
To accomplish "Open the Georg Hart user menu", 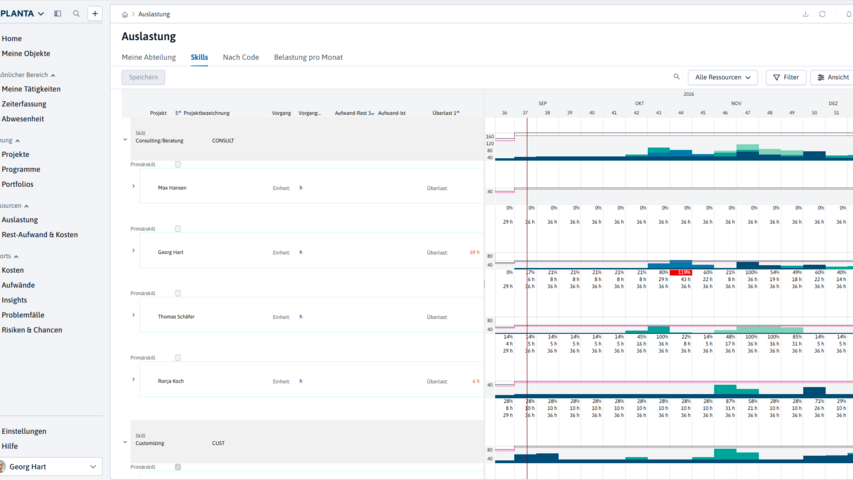I will [51, 466].
